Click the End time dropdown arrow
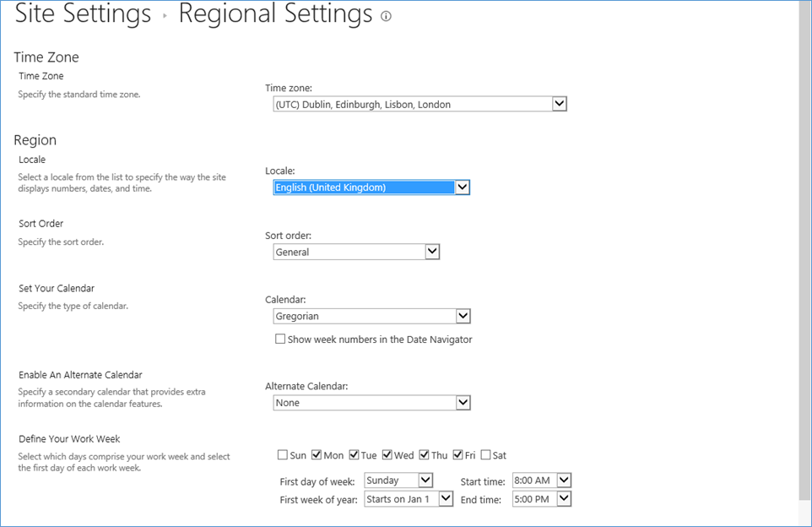Screen dimensions: 812x527 565,498
